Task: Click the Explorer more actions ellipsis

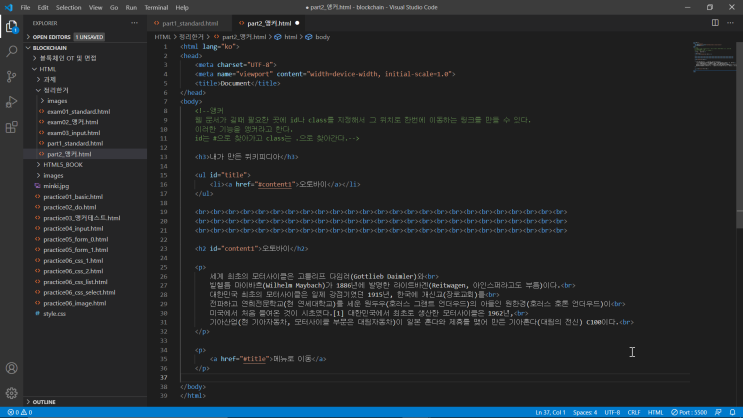Action: pyautogui.click(x=135, y=23)
